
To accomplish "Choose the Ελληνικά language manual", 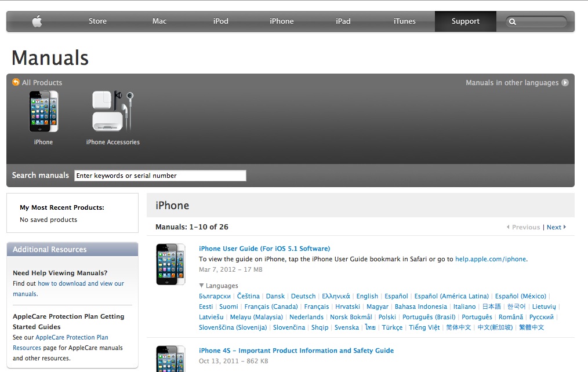I will (x=336, y=296).
